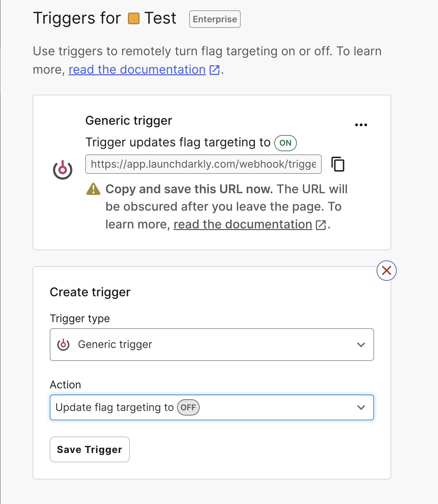Click the orange Test flag color square
The image size is (438, 504).
click(133, 18)
